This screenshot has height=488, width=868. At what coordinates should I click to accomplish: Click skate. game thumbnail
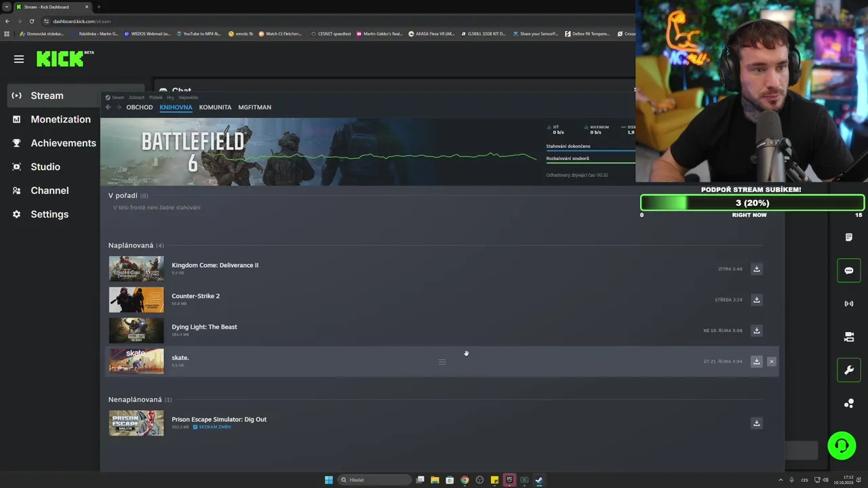(136, 361)
